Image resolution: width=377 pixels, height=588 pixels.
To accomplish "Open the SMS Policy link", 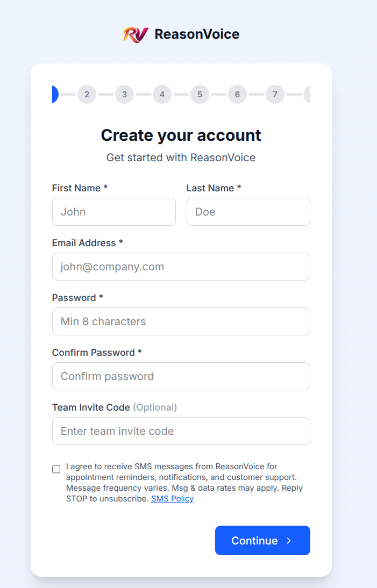I will (x=172, y=498).
